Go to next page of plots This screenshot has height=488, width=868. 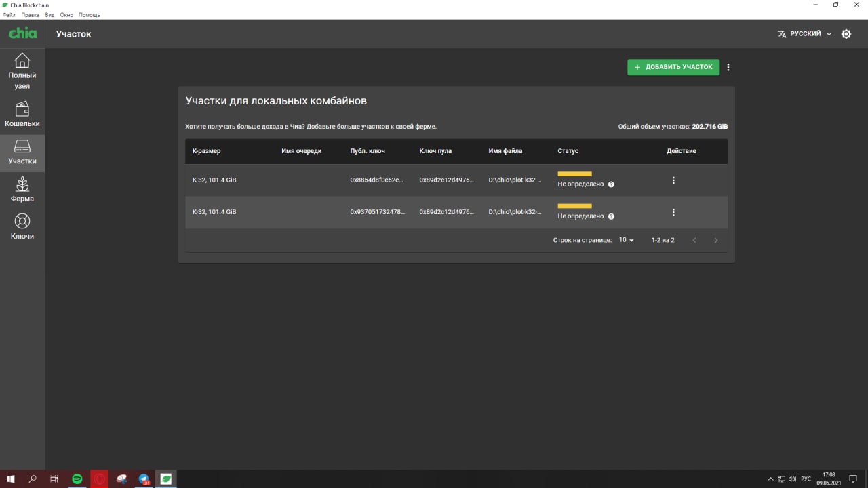pos(716,240)
